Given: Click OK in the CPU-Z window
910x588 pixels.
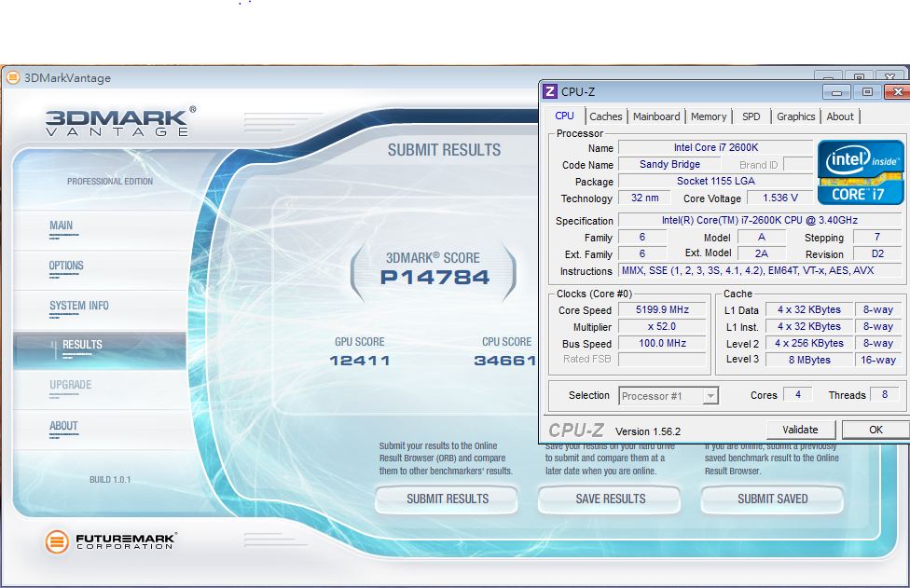Looking at the screenshot, I should (876, 430).
